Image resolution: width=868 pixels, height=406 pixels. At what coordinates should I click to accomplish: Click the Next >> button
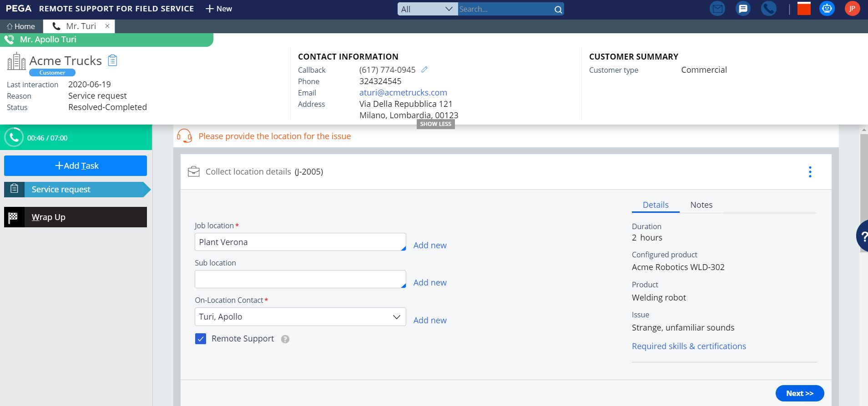[800, 393]
